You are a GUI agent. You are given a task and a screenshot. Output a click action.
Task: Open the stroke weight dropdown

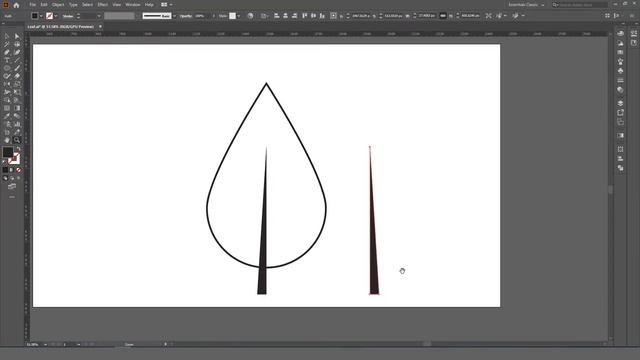tap(99, 16)
